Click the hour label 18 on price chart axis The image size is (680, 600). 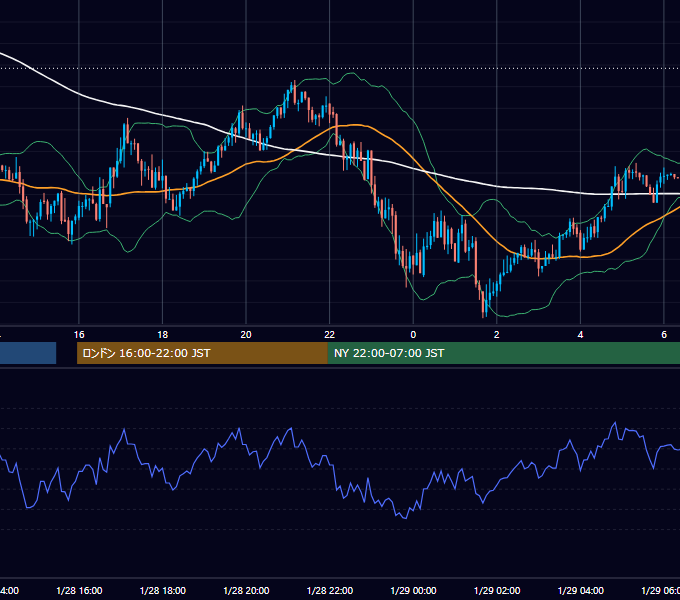coord(163,335)
